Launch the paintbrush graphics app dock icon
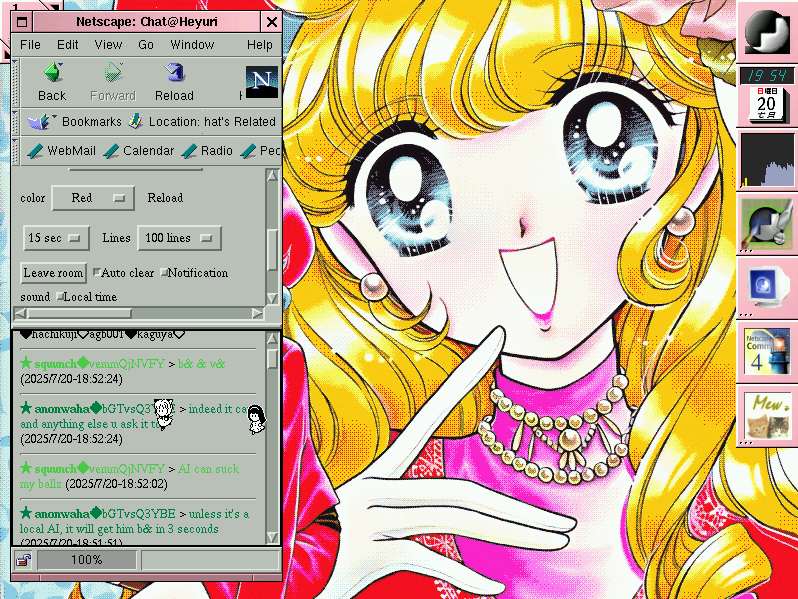This screenshot has height=599, width=798. click(767, 223)
